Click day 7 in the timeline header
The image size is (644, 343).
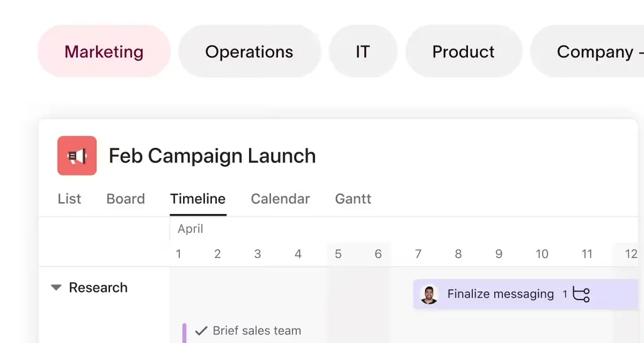tap(418, 254)
